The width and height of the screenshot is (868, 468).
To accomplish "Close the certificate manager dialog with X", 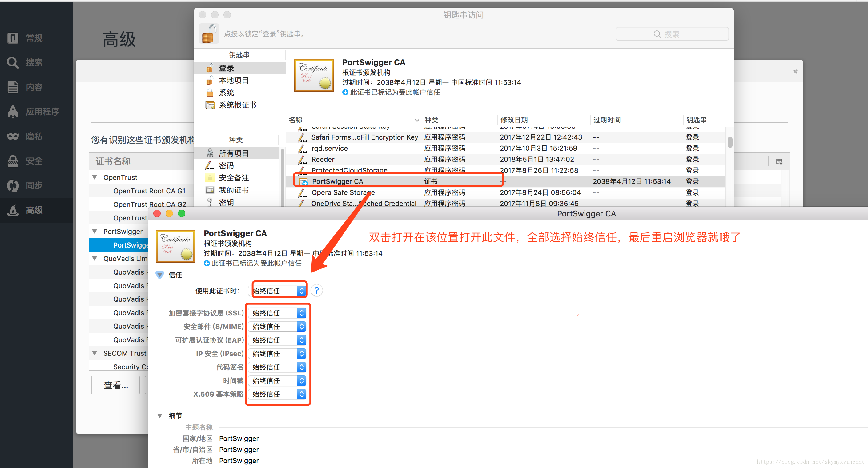I will coord(795,71).
